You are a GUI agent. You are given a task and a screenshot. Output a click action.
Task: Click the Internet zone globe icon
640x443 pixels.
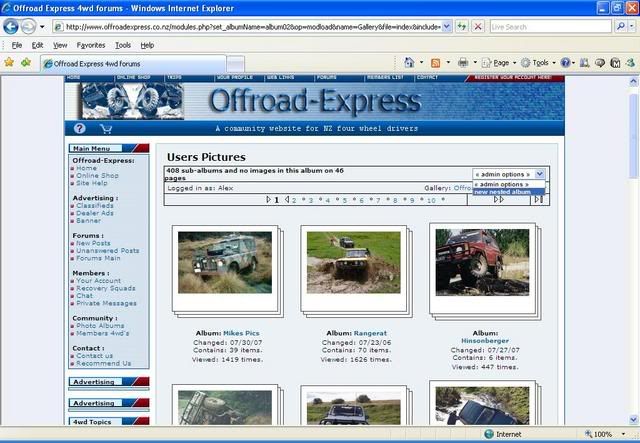(489, 434)
